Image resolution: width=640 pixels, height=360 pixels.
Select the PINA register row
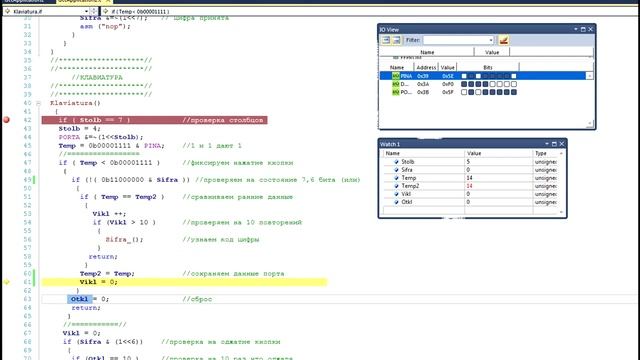click(483, 76)
